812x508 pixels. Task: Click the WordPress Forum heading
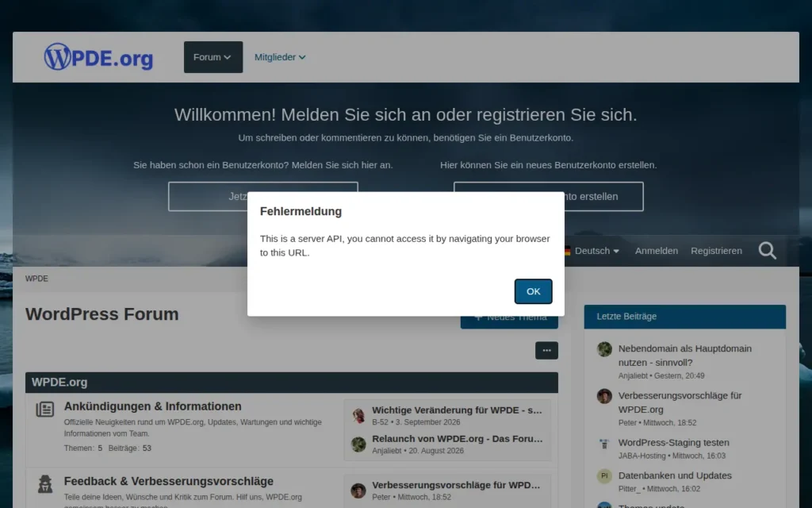pos(102,314)
